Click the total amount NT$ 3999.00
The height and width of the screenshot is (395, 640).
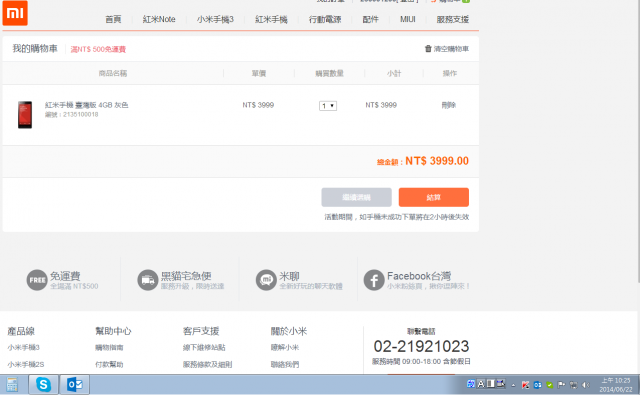[x=437, y=161]
